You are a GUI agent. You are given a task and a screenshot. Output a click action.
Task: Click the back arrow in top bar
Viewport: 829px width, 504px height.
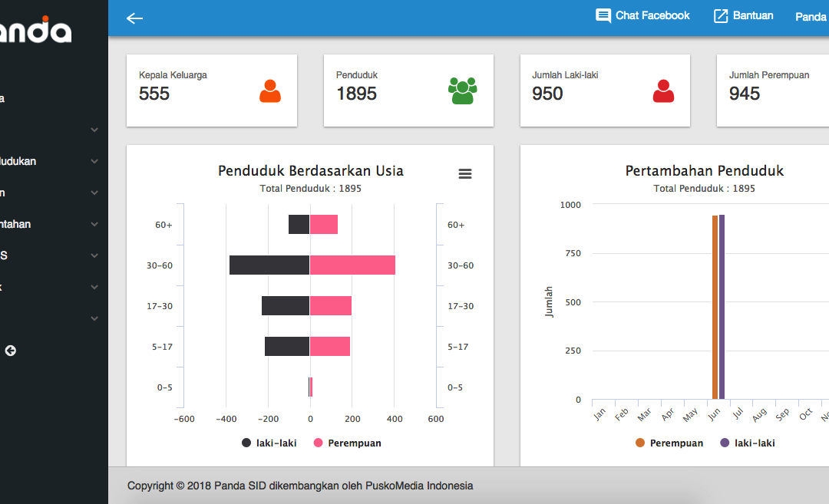134,18
